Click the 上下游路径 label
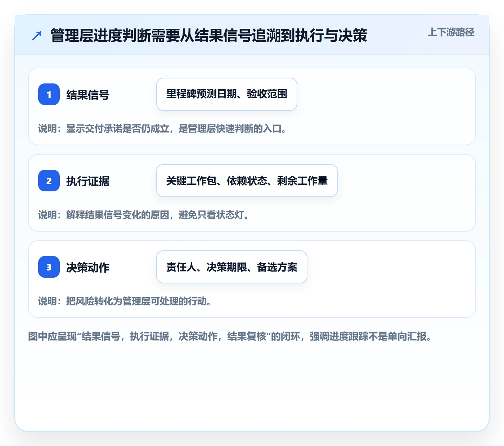504x446 pixels. 451,32
